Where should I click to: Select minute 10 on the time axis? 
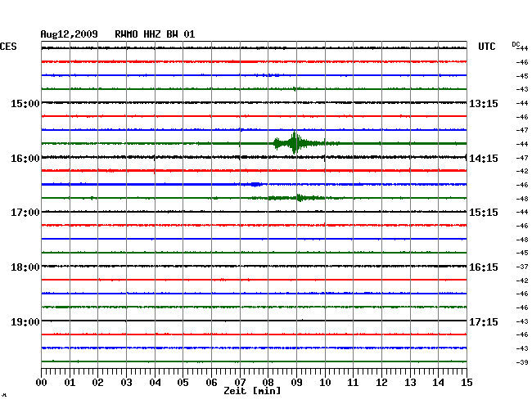pyautogui.click(x=325, y=382)
